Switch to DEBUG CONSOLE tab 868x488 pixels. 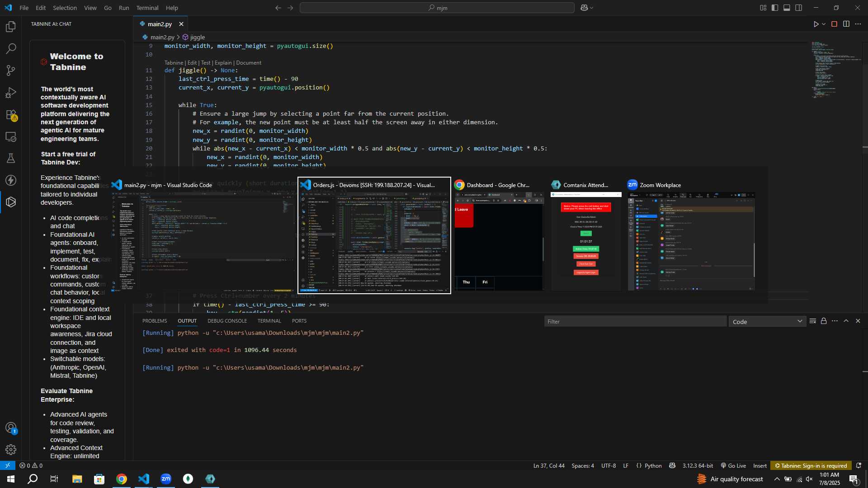227,321
